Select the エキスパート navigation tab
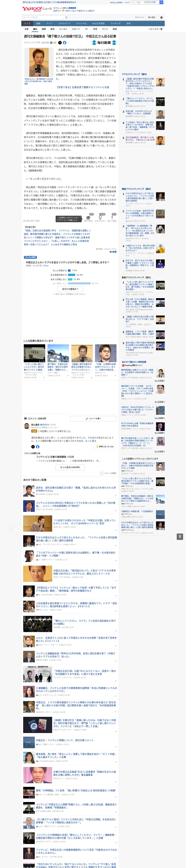Image resolution: width=186 pixels, height=868 pixels. (64, 23)
